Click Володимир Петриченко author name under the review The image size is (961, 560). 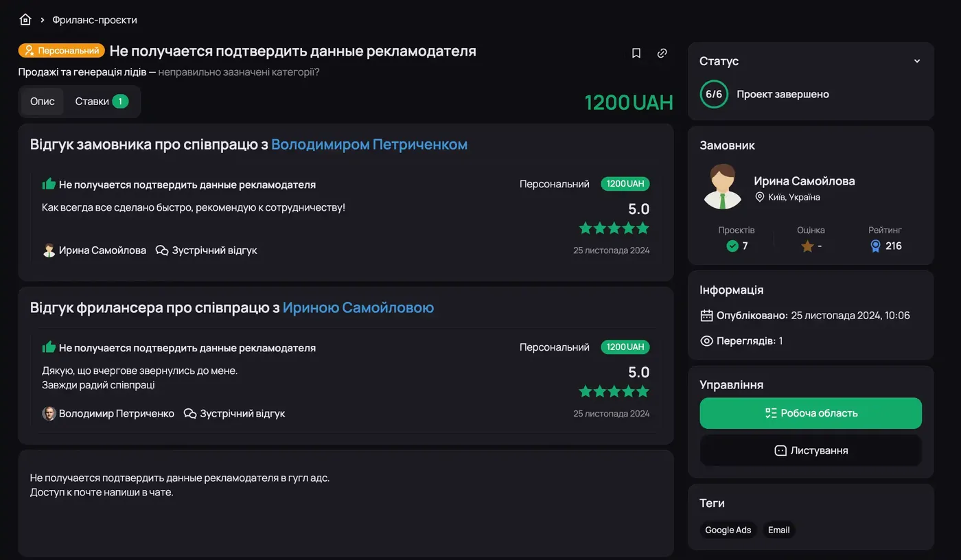click(x=117, y=414)
